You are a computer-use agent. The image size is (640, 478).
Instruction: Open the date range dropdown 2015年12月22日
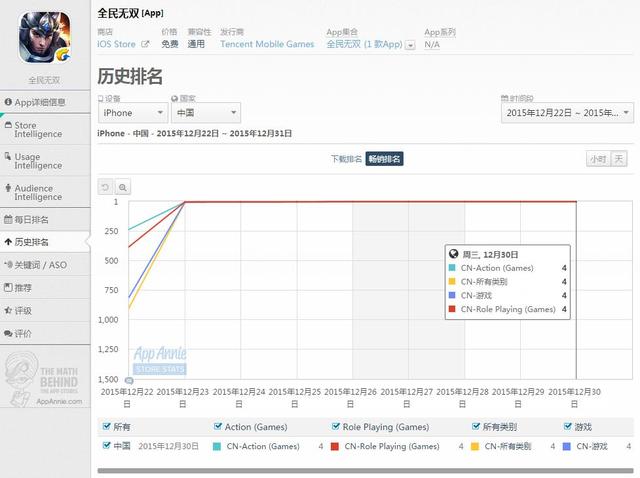point(567,113)
